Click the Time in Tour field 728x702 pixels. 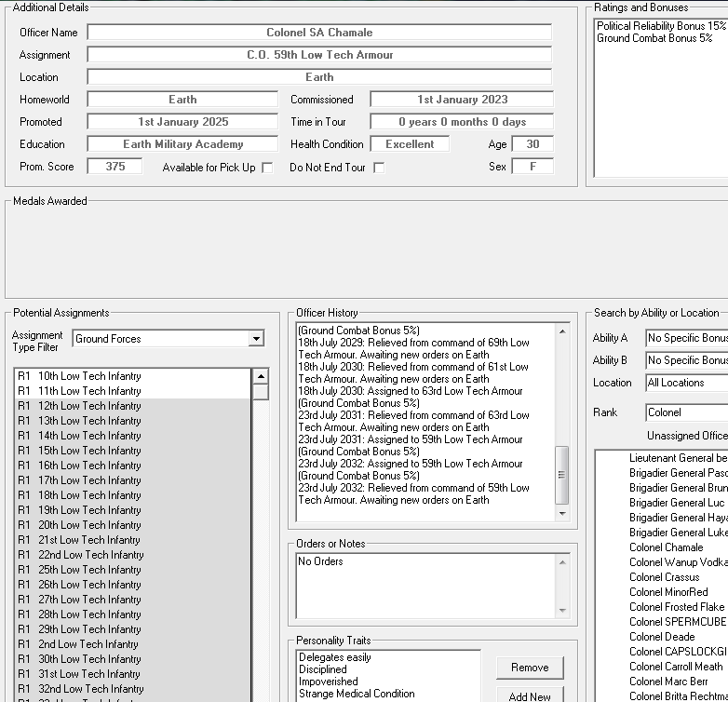[x=462, y=122]
